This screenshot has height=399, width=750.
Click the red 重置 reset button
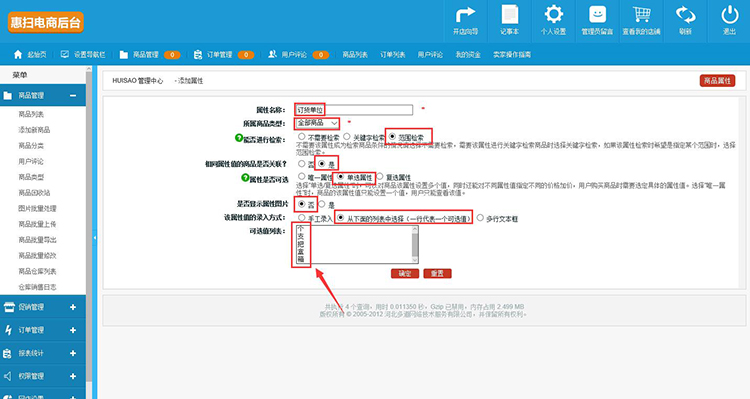coord(437,273)
